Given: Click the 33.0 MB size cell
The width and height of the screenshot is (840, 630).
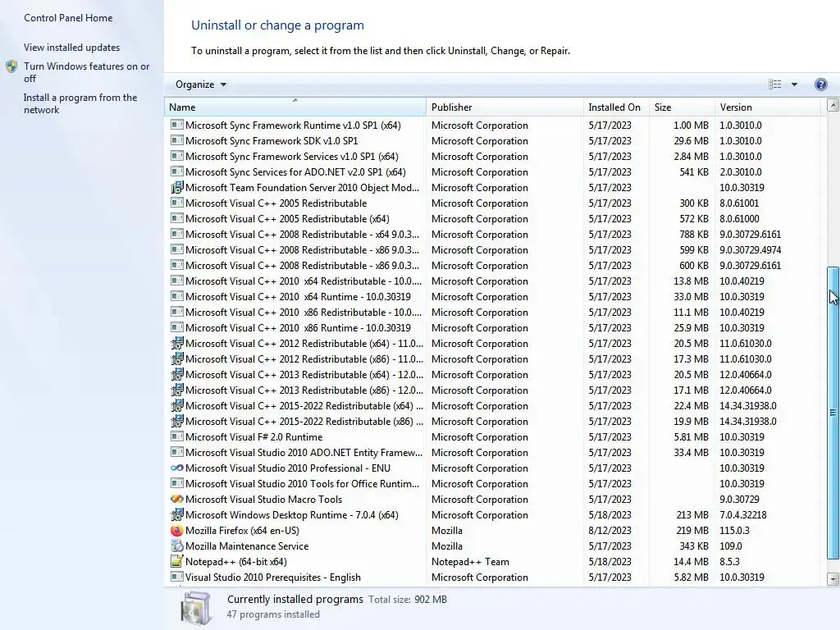Looking at the screenshot, I should click(691, 296).
